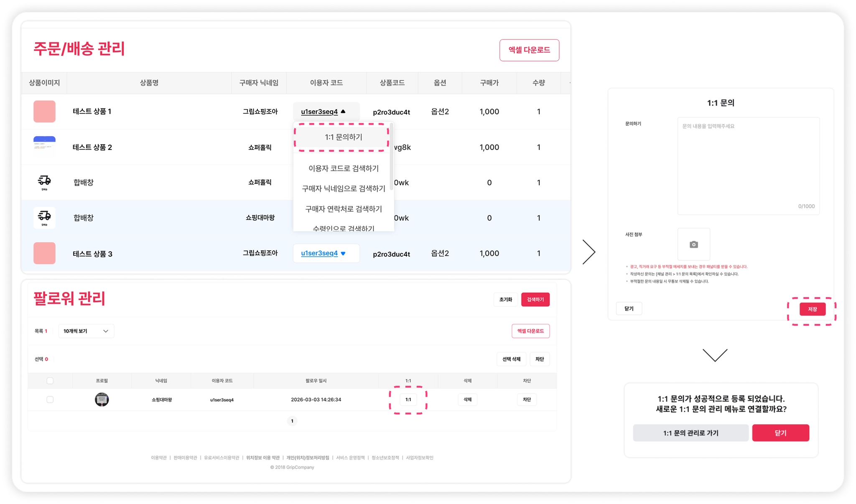
Task: Click the pink 테스트 상품 1 image
Action: [x=44, y=112]
